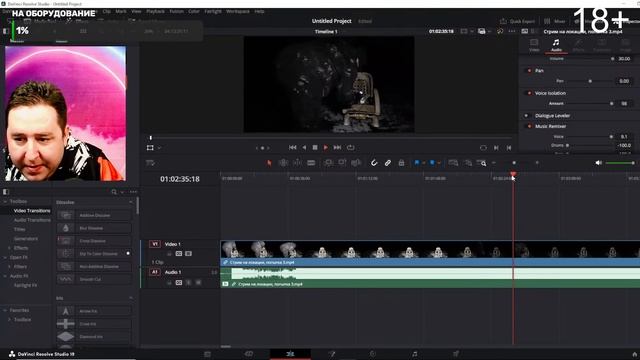
Task: Click the effects panel search icon
Action: pyautogui.click(x=114, y=192)
